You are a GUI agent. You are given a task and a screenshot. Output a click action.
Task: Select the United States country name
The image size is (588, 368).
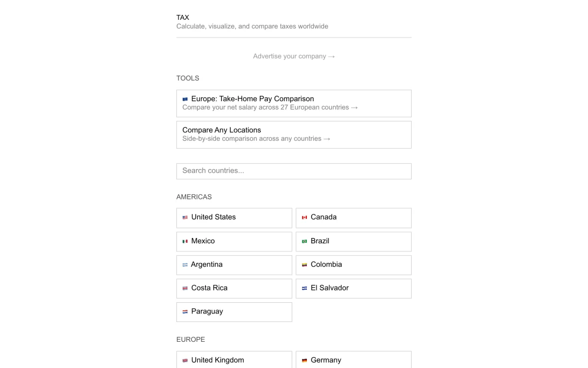coord(213,217)
